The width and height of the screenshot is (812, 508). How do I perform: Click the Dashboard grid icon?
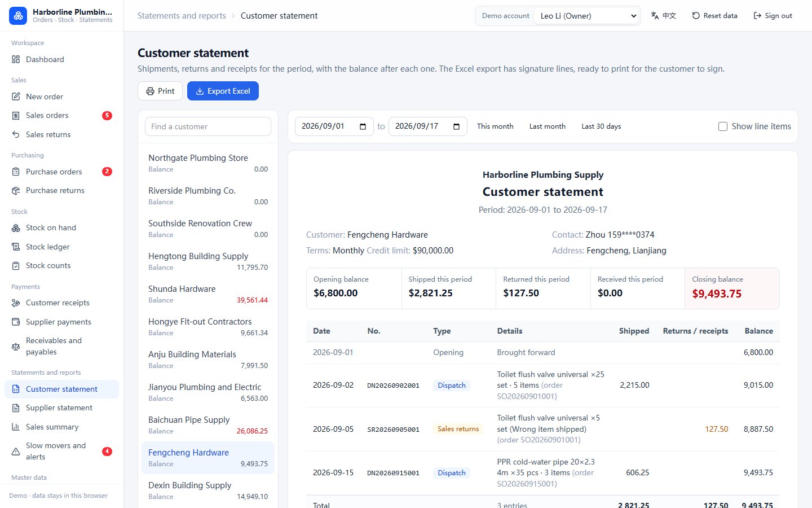(x=16, y=59)
